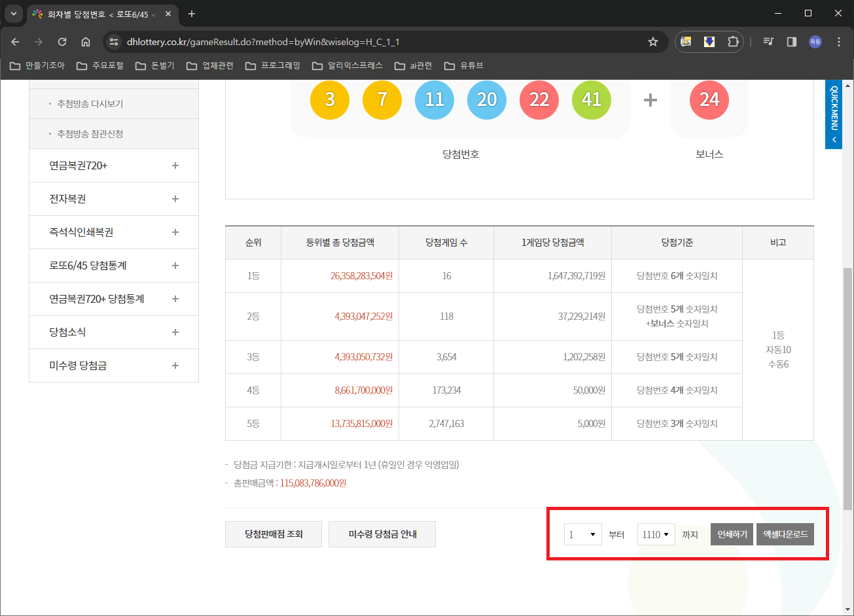The height and width of the screenshot is (616, 854).
Task: Expand the 미수령 당첨금 sidebar menu
Action: pos(114,366)
